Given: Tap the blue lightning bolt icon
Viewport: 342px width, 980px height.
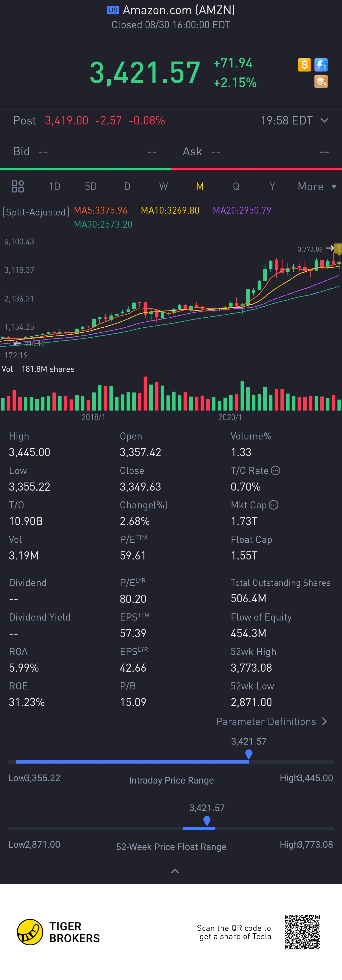Looking at the screenshot, I should (321, 65).
